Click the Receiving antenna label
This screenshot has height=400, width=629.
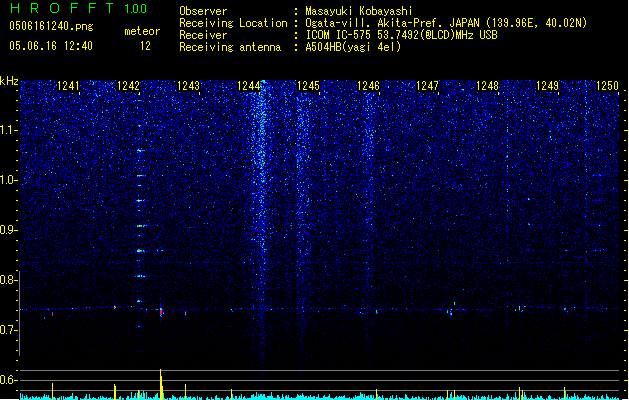(x=230, y=47)
